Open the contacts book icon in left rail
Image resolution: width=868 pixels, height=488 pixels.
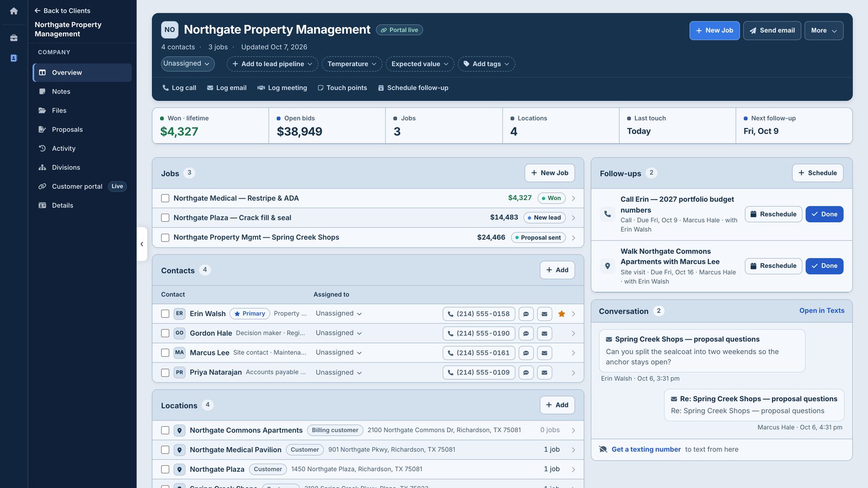(x=14, y=58)
